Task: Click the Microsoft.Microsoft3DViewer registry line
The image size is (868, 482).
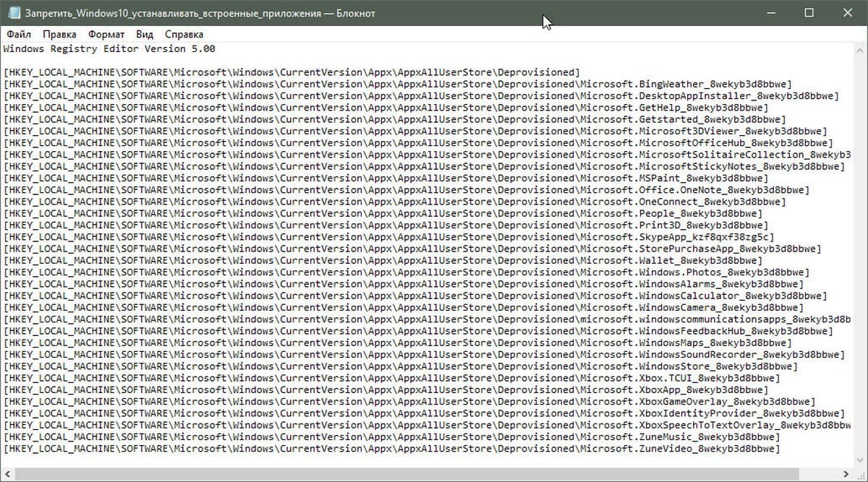Action: pos(415,131)
